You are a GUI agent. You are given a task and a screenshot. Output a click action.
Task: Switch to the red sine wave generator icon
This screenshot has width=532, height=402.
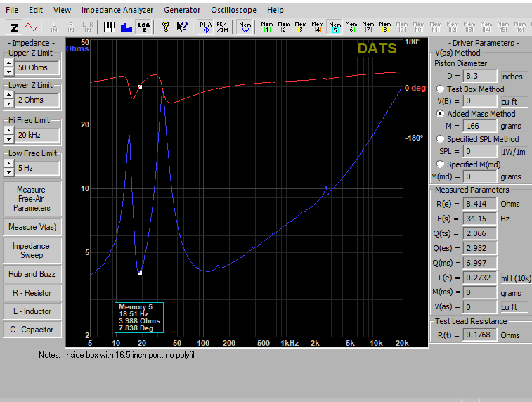[x=31, y=27]
